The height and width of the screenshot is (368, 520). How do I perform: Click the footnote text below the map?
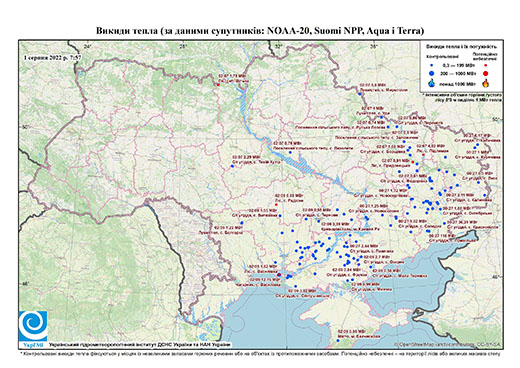pos(260,353)
